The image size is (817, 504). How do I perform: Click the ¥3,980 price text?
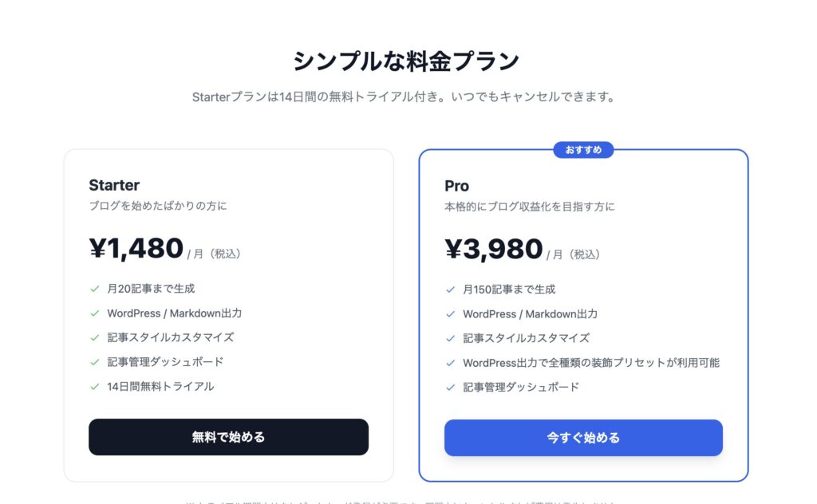(x=491, y=249)
